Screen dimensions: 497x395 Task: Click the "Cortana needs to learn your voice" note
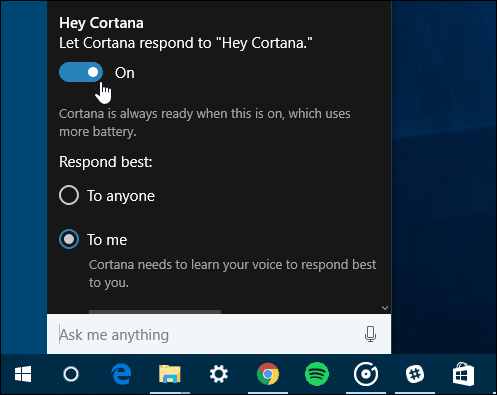coord(232,273)
